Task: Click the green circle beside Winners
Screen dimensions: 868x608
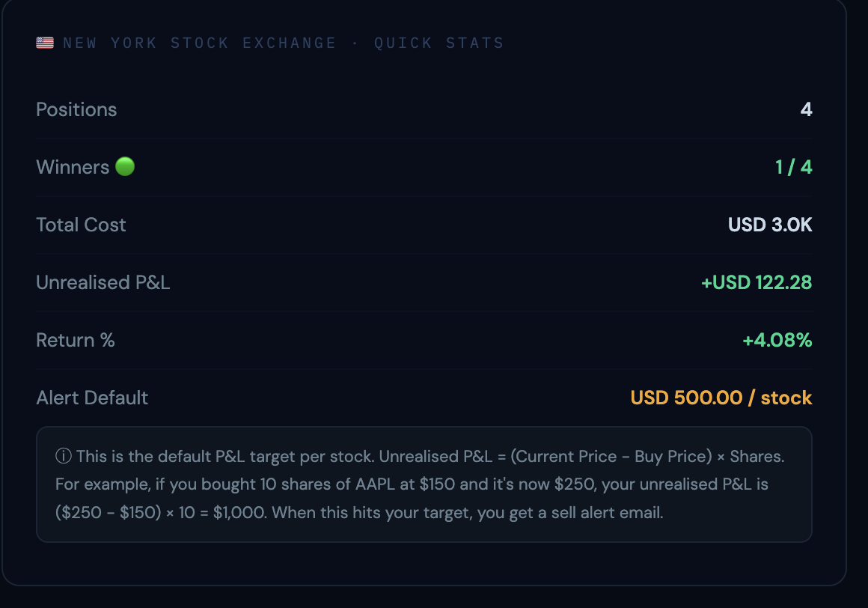Action: (x=125, y=166)
